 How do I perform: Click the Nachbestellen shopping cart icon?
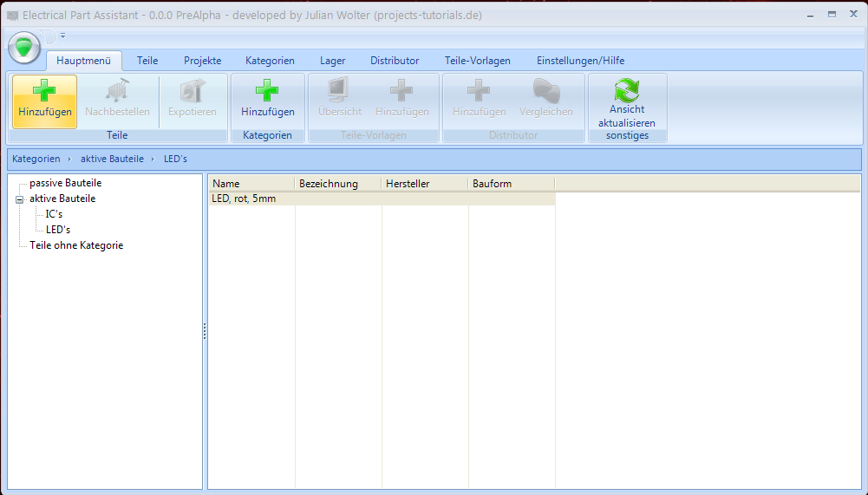[x=117, y=91]
